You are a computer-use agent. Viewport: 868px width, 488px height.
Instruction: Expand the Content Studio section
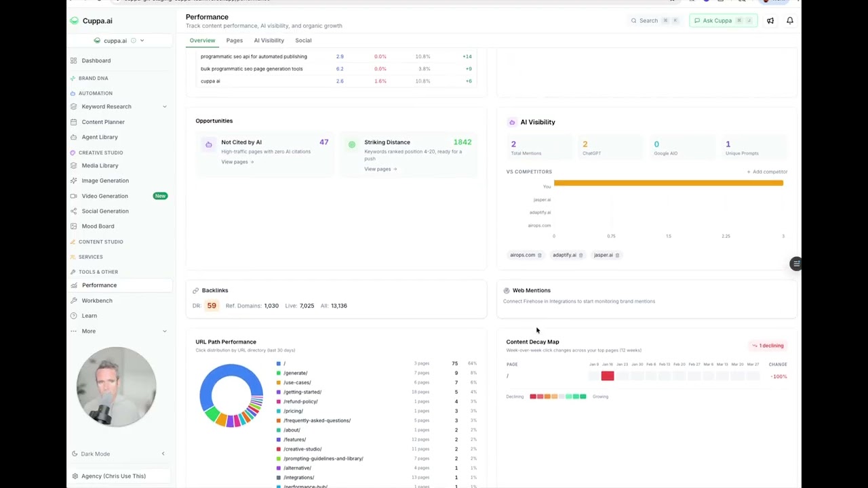[x=97, y=242]
